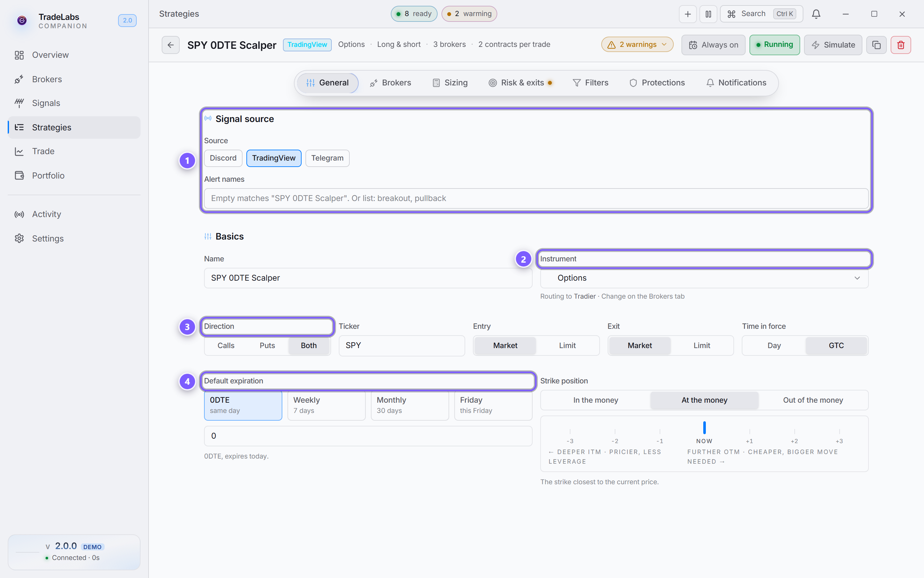
Task: Open Portfolio in the sidebar
Action: (x=74, y=175)
